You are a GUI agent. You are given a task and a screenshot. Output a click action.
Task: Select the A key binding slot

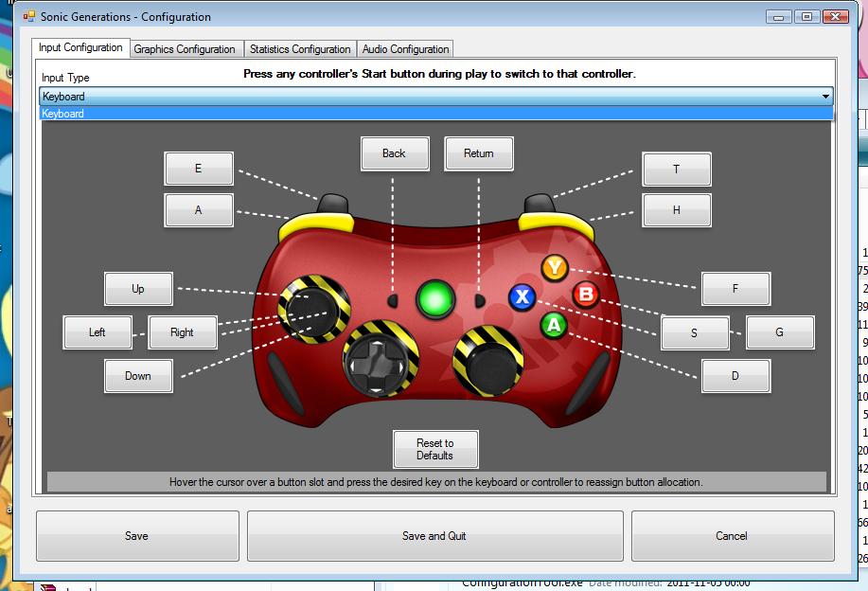(199, 210)
